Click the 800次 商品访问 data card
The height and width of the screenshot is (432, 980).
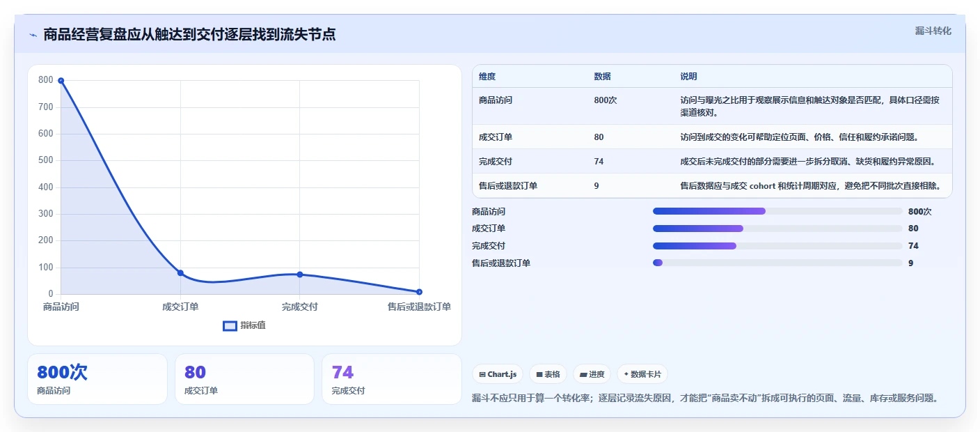click(x=97, y=379)
